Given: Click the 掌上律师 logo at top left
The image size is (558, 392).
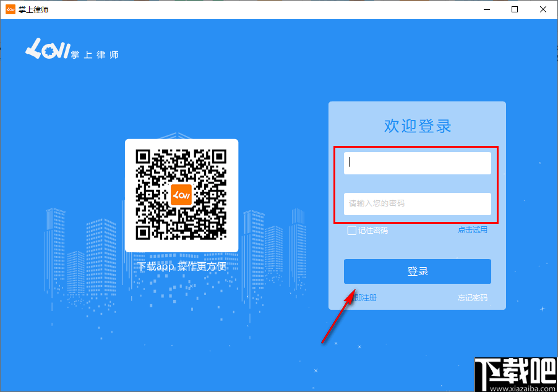Looking at the screenshot, I should pos(72,48).
